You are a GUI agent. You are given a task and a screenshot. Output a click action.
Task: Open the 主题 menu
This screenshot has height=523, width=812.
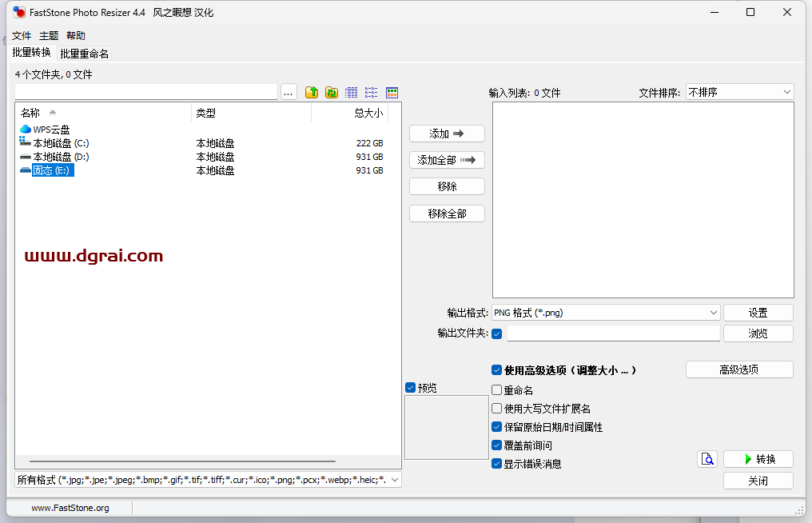[x=49, y=36]
